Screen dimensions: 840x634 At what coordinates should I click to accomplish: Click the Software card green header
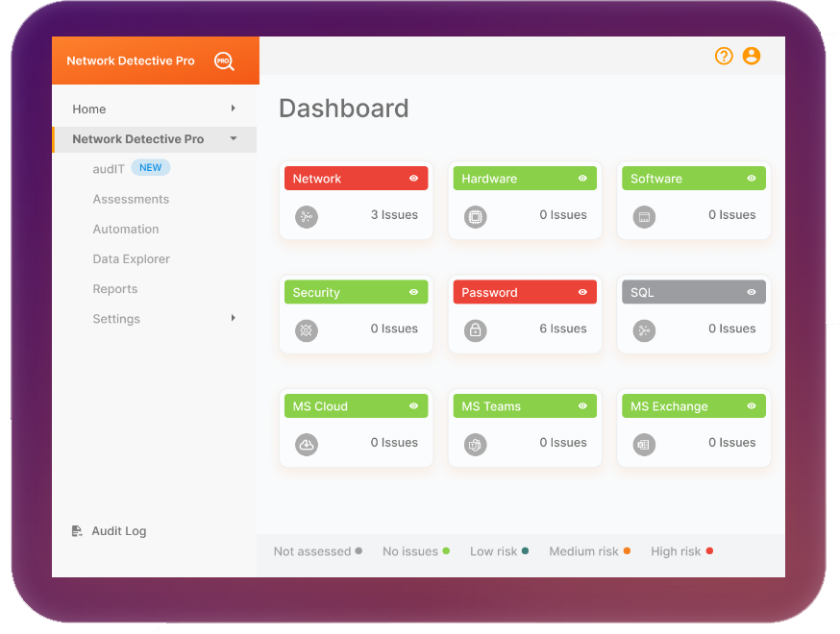click(x=694, y=179)
